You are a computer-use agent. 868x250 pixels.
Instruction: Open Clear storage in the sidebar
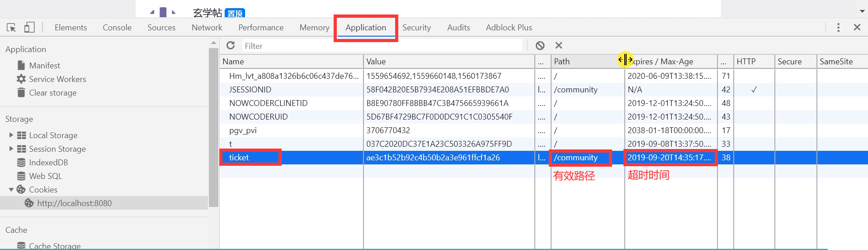53,92
